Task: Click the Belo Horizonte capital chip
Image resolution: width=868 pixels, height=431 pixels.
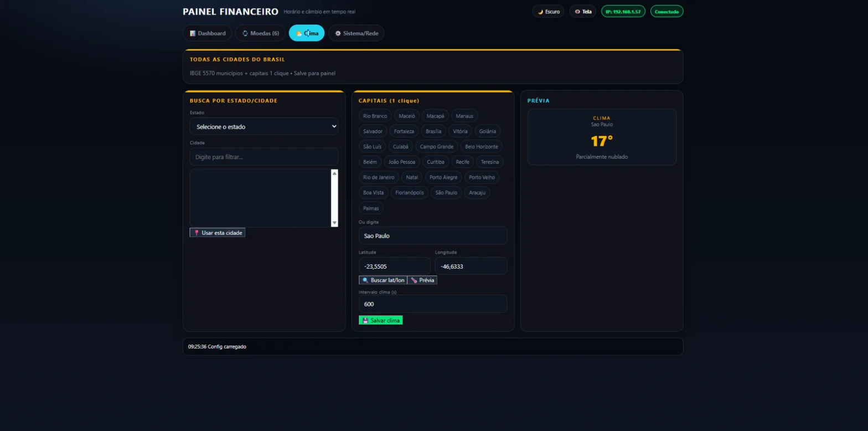Action: pos(482,146)
